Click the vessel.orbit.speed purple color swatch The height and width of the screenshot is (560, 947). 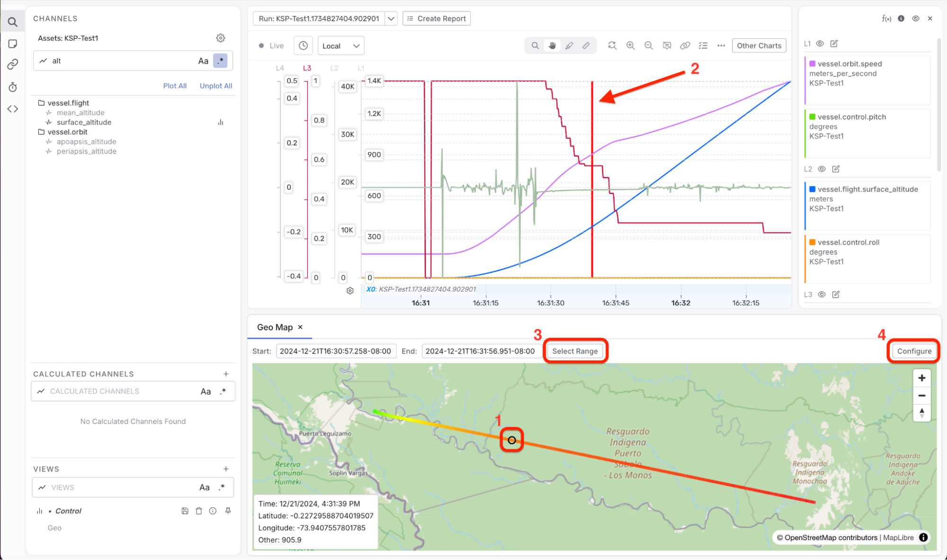pyautogui.click(x=812, y=63)
